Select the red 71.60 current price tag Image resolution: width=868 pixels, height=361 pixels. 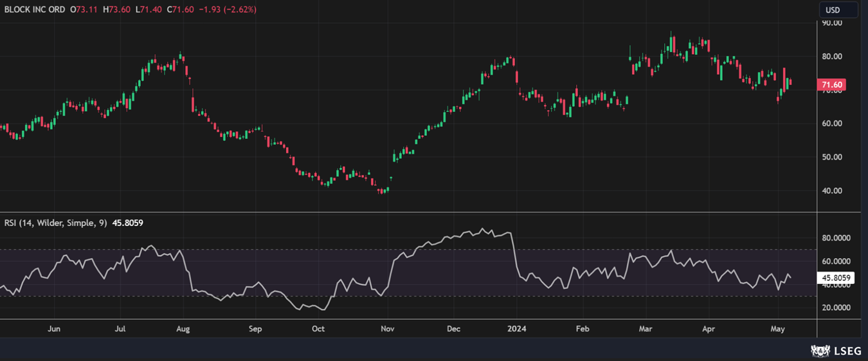(830, 85)
